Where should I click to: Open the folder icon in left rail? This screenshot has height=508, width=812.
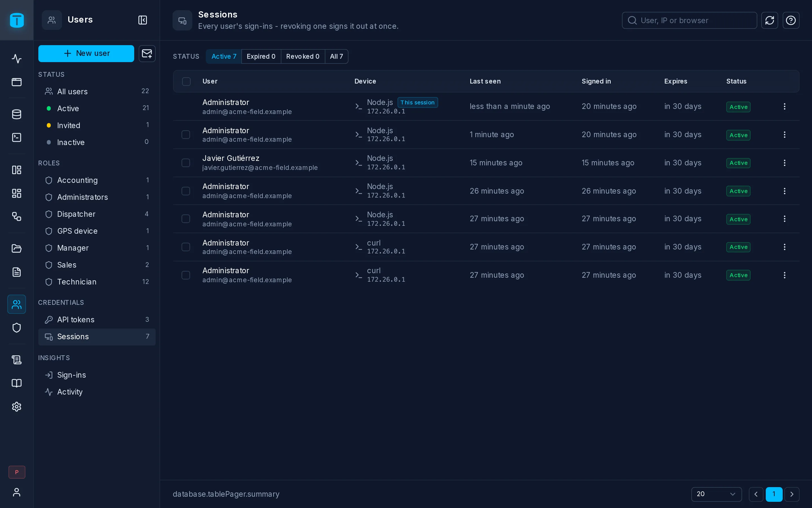point(16,248)
